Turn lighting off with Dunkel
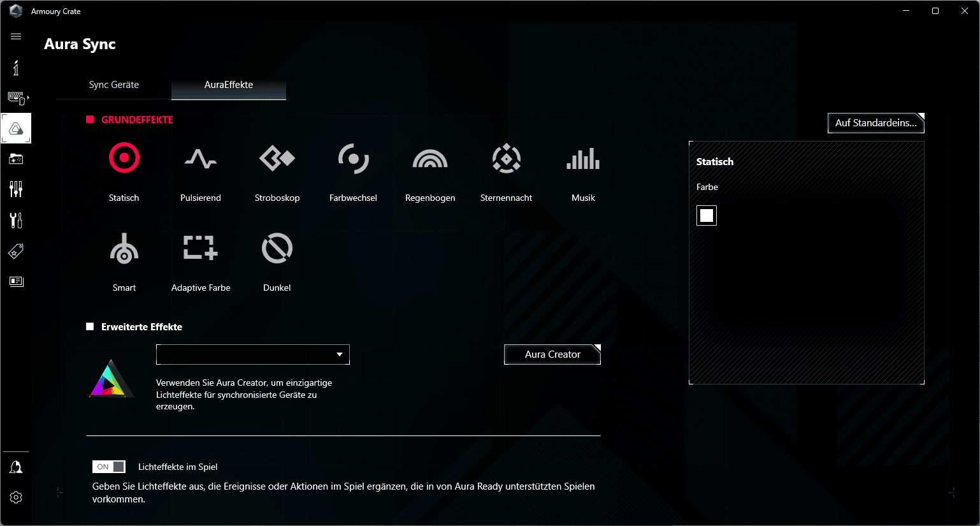The width and height of the screenshot is (980, 526). click(277, 249)
